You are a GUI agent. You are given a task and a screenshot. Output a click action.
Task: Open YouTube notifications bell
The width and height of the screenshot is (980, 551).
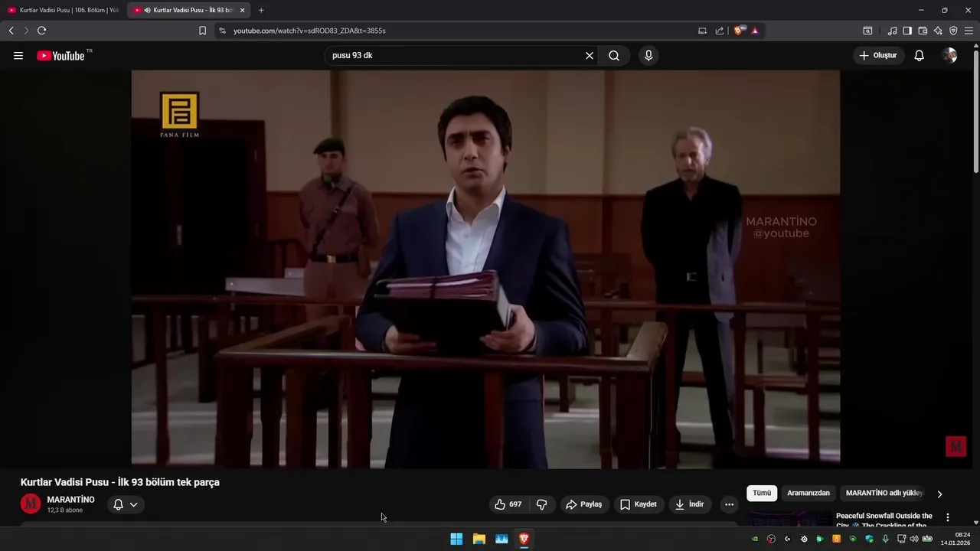click(920, 56)
